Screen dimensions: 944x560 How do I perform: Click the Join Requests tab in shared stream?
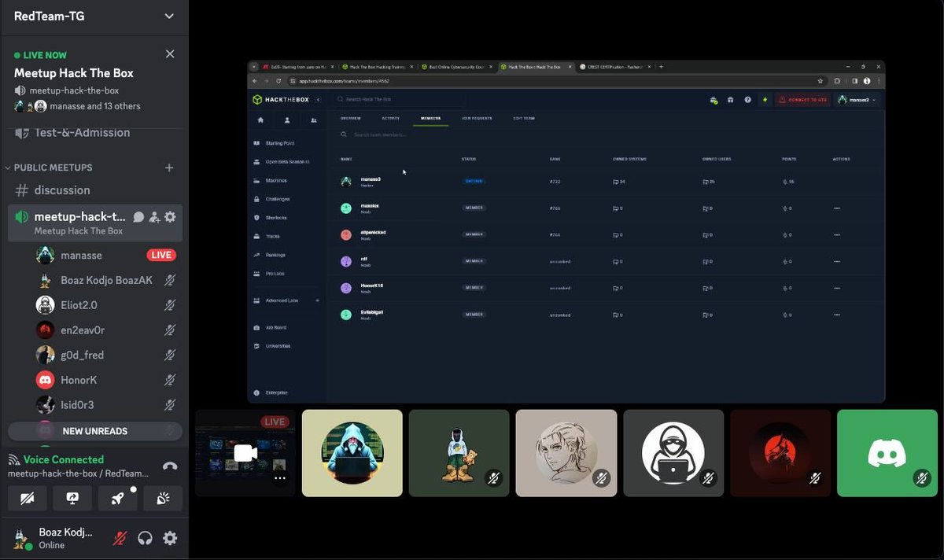click(477, 119)
